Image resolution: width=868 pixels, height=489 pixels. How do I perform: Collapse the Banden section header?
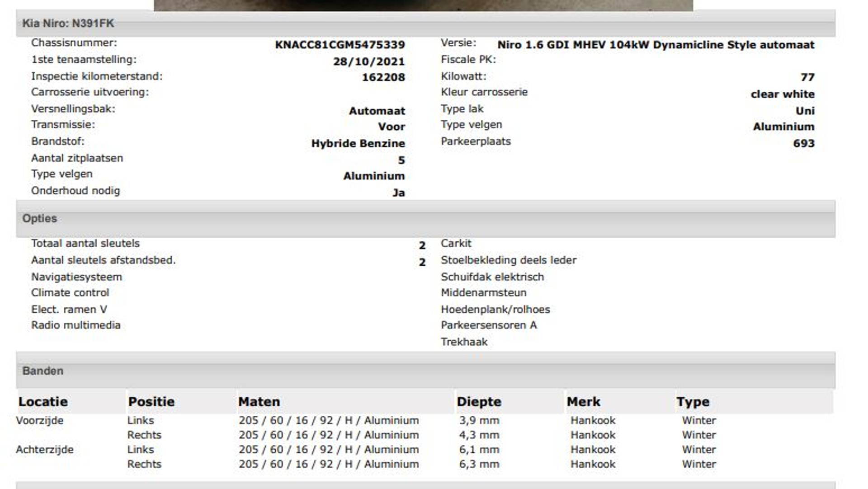tap(43, 371)
